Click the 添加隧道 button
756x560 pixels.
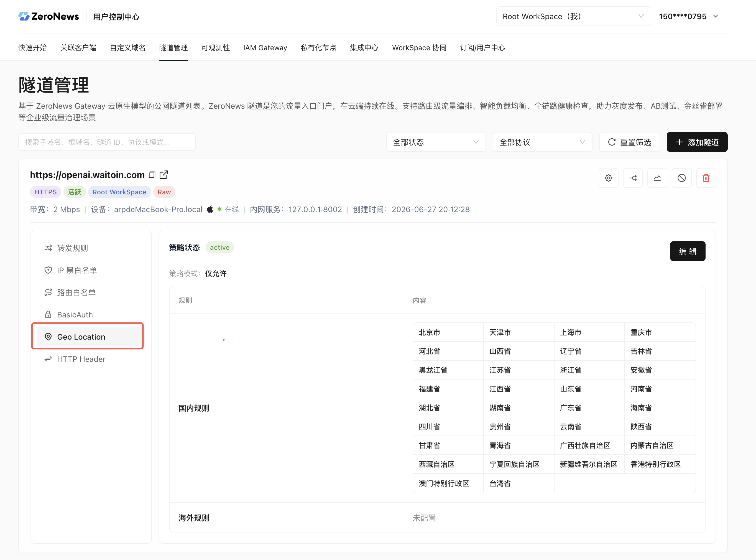(x=697, y=142)
